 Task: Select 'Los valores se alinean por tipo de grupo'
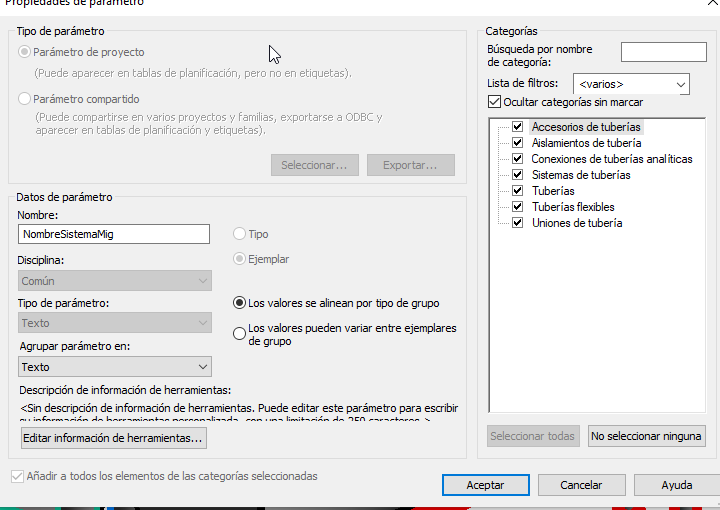(239, 303)
